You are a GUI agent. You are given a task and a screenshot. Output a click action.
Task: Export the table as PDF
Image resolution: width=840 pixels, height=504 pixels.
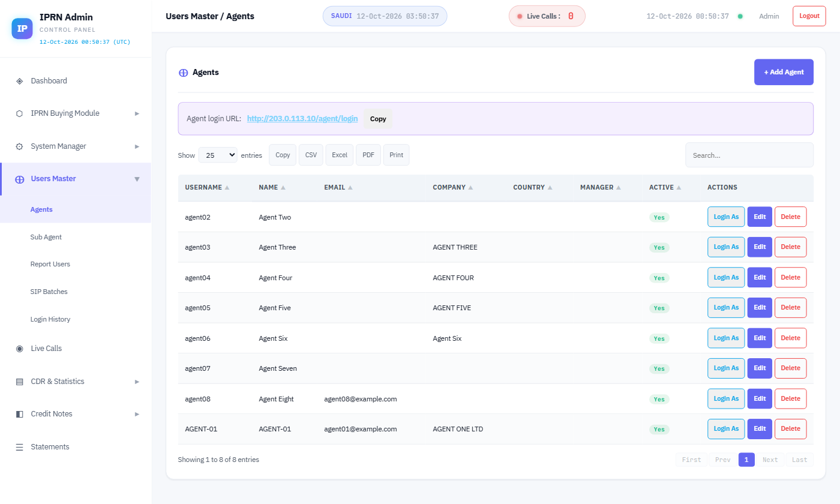(x=368, y=155)
